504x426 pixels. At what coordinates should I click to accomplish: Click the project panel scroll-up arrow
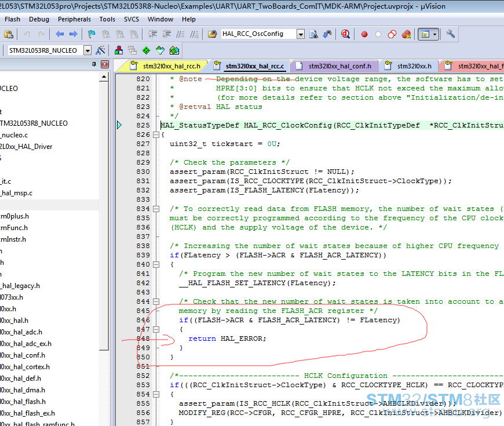104,77
